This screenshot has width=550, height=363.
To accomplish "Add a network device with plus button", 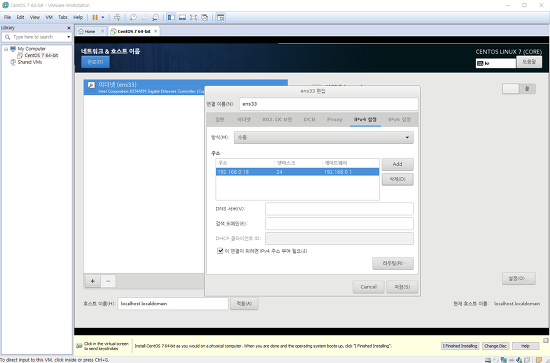I will coord(93,281).
